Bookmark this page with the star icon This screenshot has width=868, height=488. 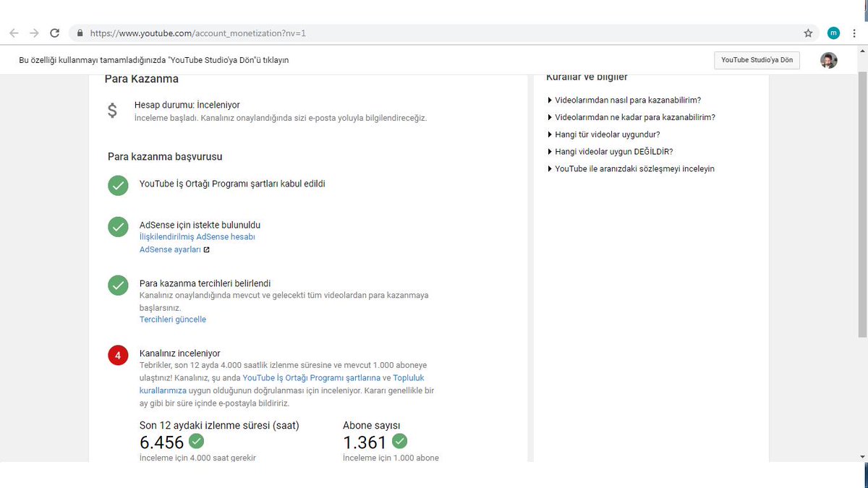click(x=808, y=33)
